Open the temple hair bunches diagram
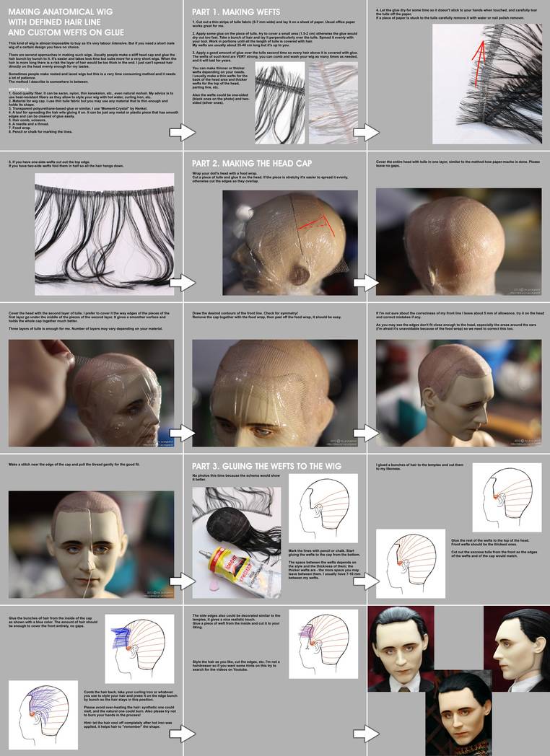The image size is (550, 756). click(507, 498)
